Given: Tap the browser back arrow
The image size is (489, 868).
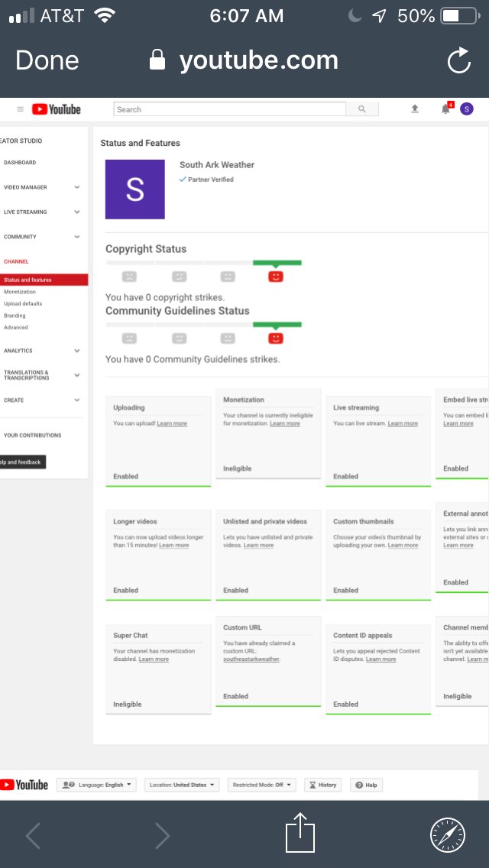Looking at the screenshot, I should (33, 835).
